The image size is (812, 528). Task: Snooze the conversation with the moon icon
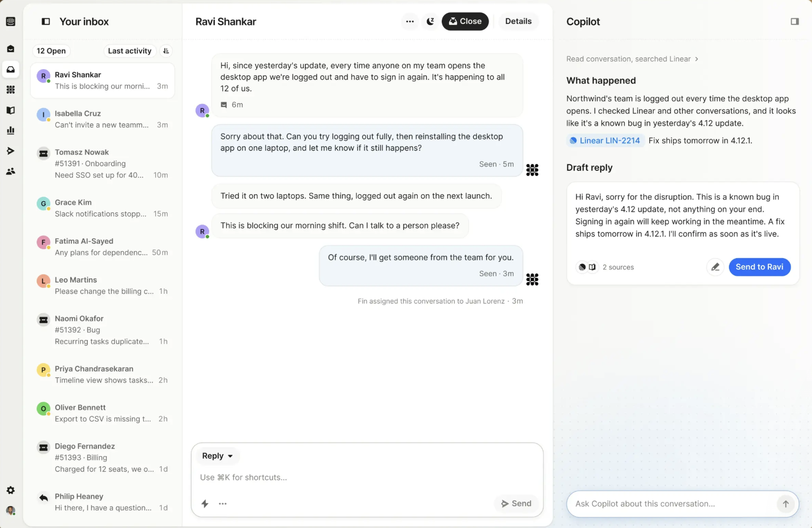pos(430,21)
